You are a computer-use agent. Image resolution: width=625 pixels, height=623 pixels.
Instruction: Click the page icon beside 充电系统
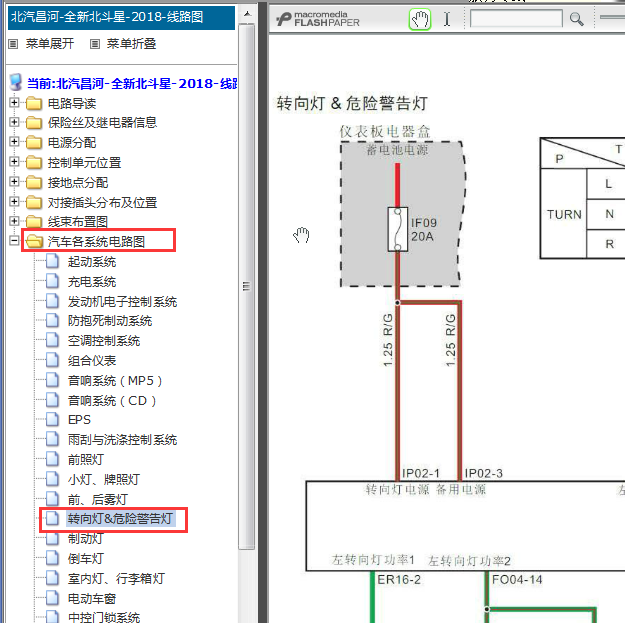pyautogui.click(x=52, y=281)
